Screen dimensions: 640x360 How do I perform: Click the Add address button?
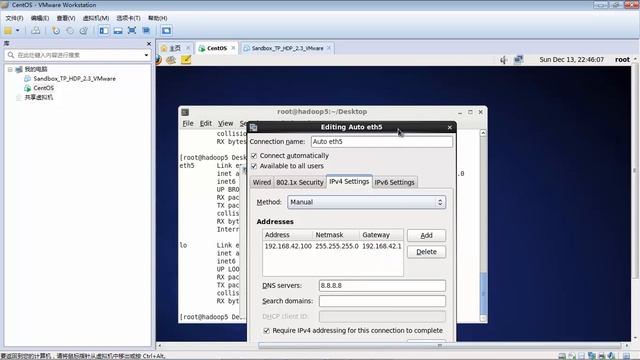(426, 236)
